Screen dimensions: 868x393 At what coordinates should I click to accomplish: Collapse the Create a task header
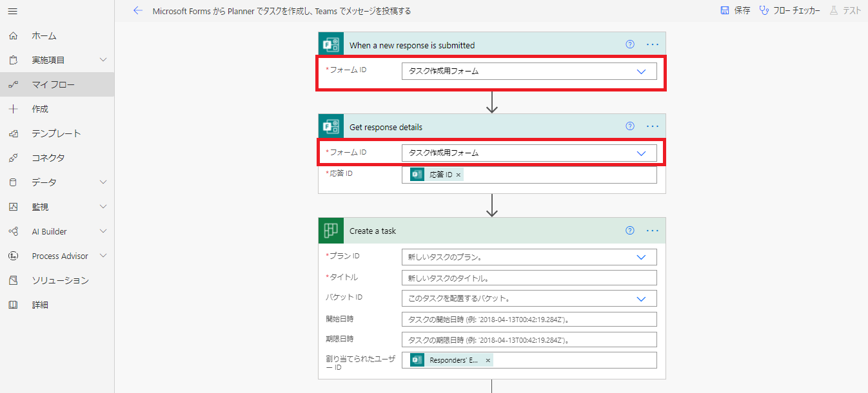[492, 231]
